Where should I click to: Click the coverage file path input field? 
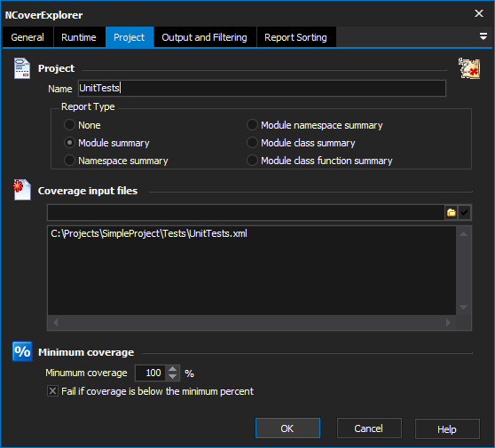tap(246, 213)
